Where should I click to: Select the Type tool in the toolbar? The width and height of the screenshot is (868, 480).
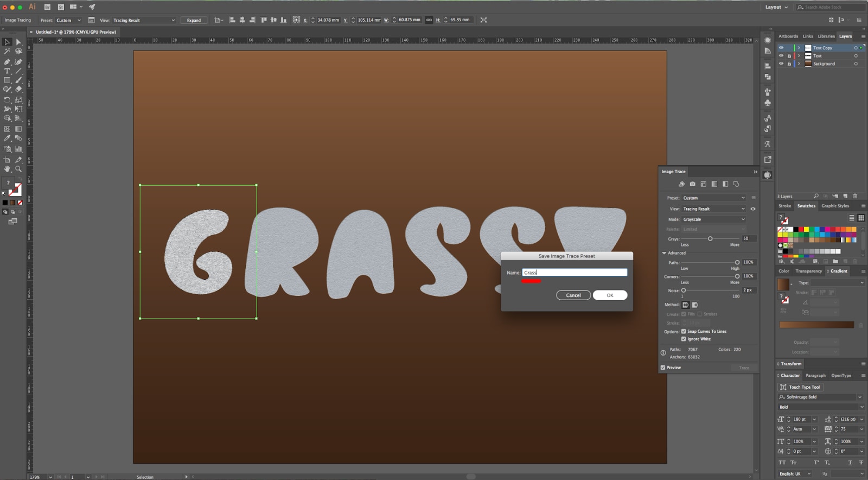tap(7, 71)
